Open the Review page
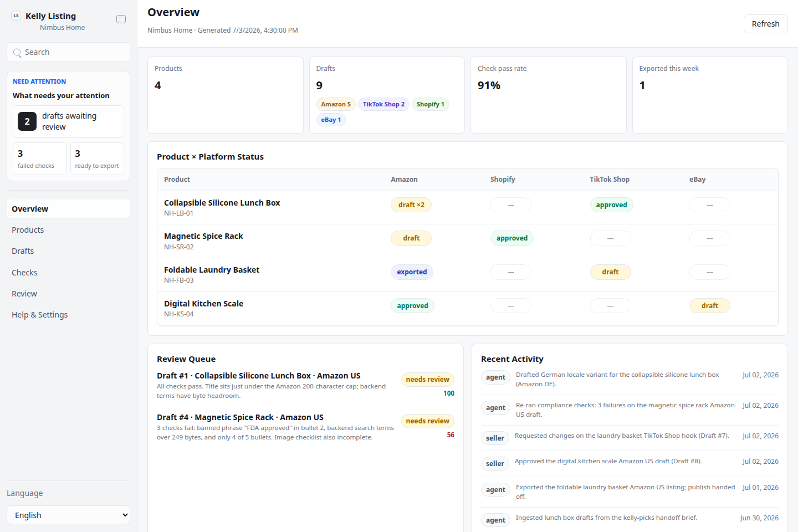The width and height of the screenshot is (798, 532). pyautogui.click(x=68, y=294)
